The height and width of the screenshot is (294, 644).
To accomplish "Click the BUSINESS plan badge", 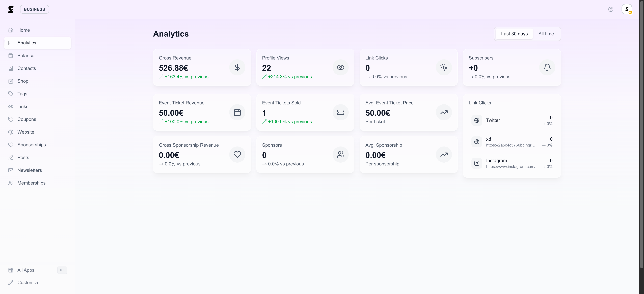I will tap(35, 10).
